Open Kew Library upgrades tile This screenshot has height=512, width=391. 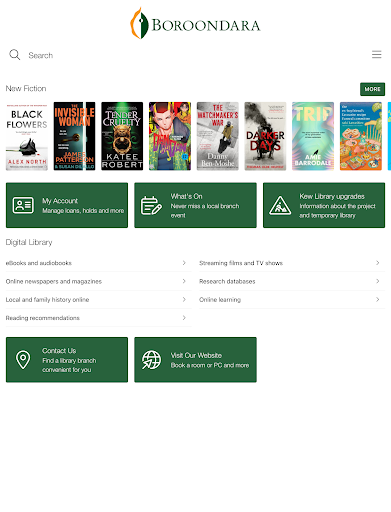324,205
